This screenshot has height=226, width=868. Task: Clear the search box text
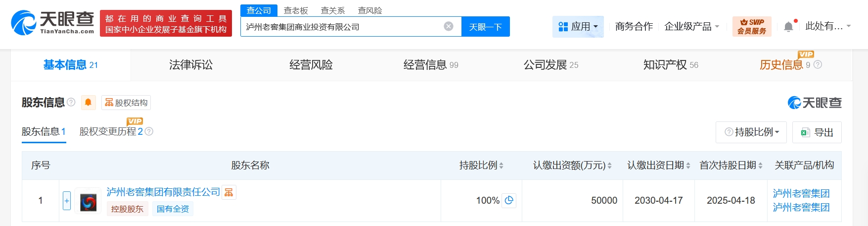click(x=449, y=26)
